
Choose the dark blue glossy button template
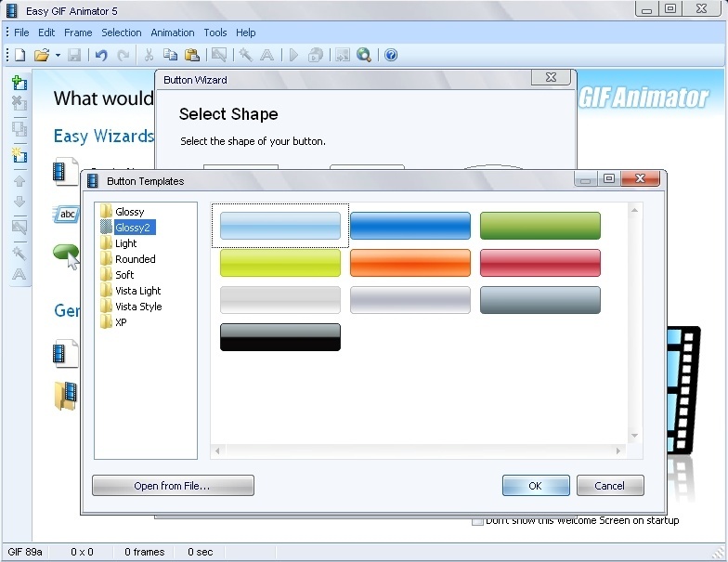click(x=410, y=226)
